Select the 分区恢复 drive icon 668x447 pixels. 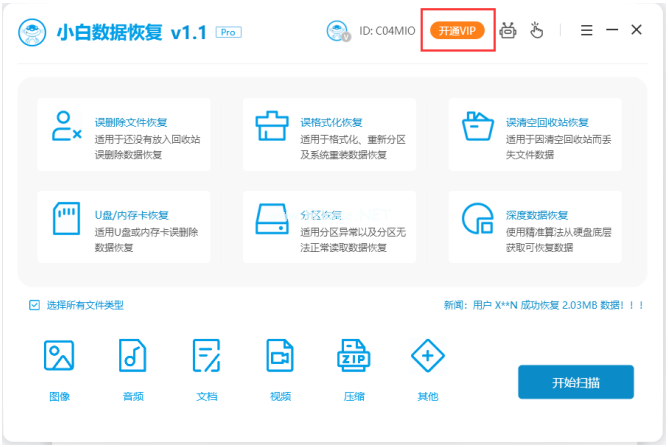point(272,219)
